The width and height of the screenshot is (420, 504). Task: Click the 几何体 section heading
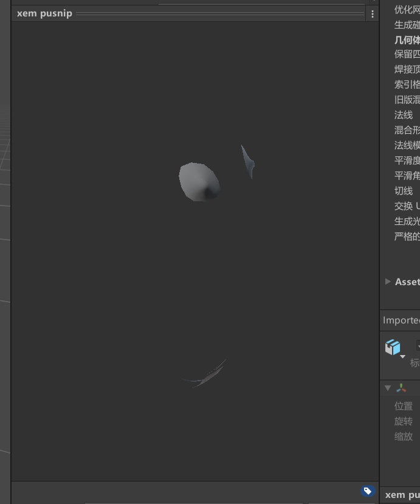(x=407, y=40)
